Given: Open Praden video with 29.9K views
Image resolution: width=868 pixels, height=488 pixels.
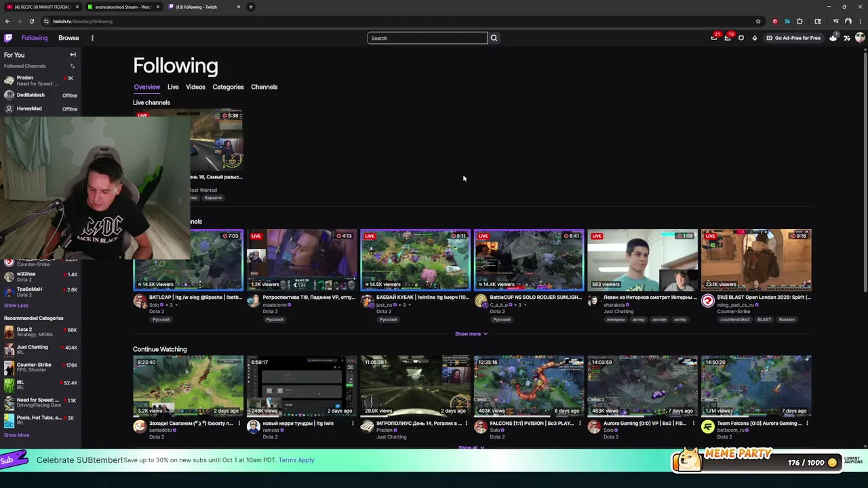Looking at the screenshot, I should pos(415,386).
